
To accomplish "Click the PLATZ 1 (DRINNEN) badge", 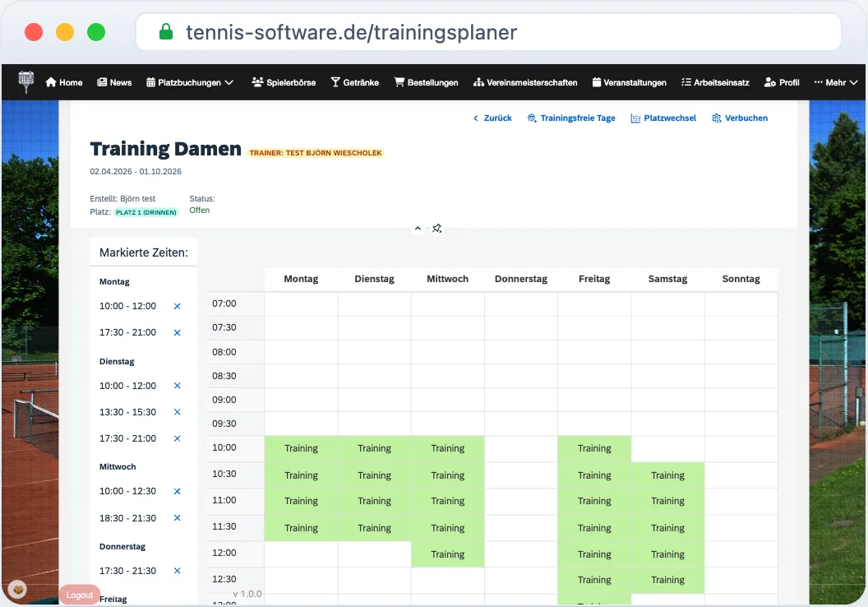I will [x=146, y=212].
